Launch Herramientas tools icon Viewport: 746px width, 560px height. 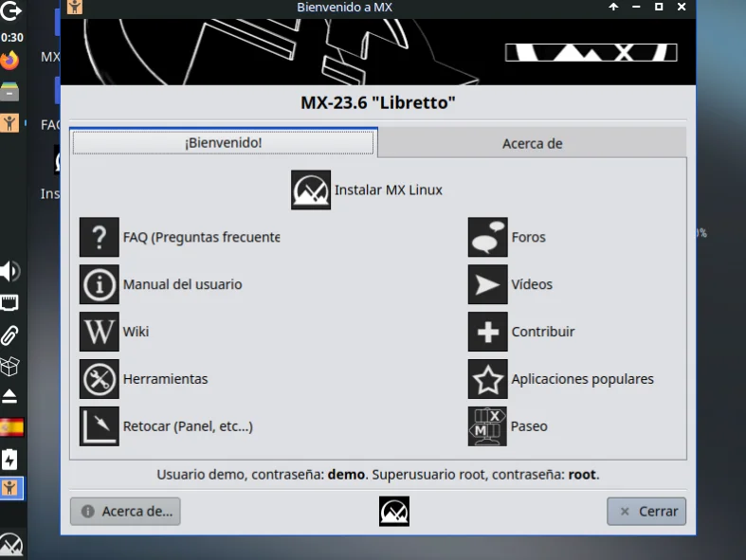100,379
